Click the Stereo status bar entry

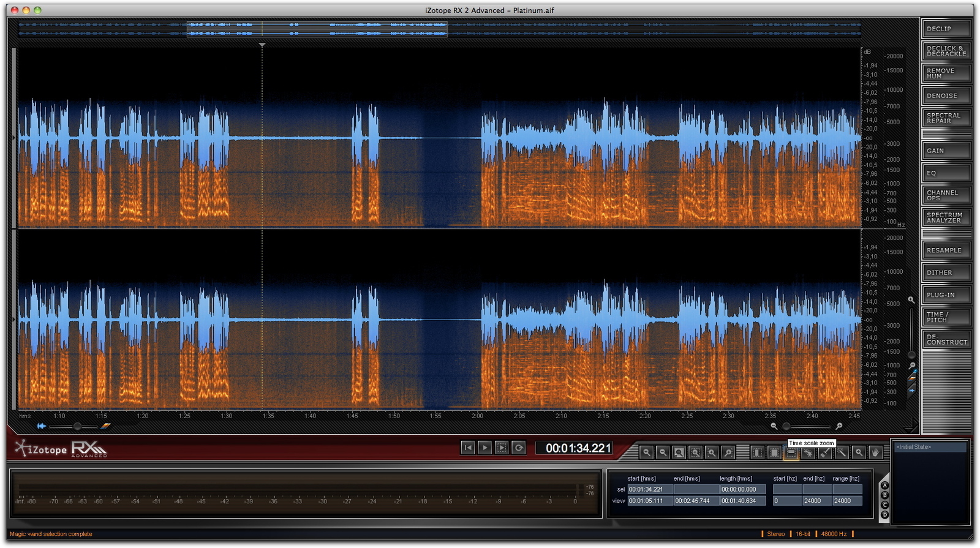pos(775,534)
